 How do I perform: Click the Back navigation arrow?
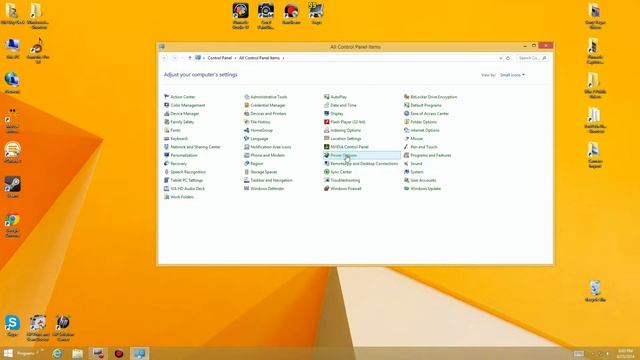[165, 58]
